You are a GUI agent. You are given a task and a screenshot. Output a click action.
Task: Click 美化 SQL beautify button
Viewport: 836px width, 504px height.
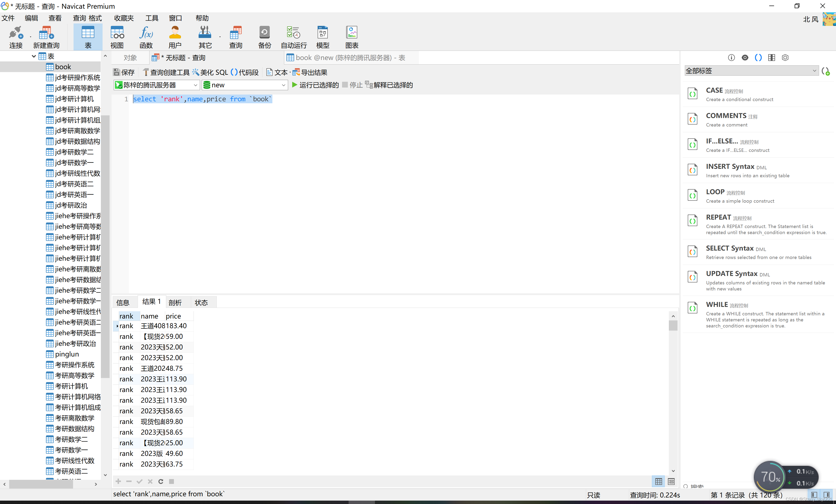(210, 72)
